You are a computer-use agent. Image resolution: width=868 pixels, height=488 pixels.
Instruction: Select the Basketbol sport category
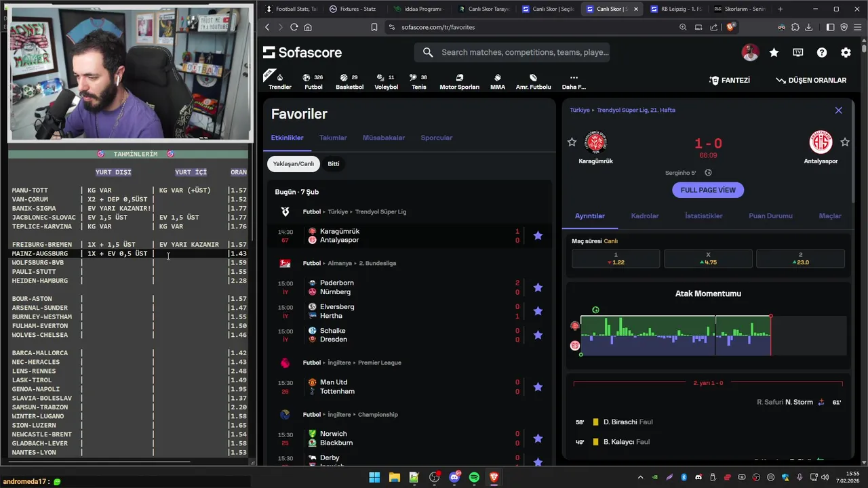click(x=349, y=81)
